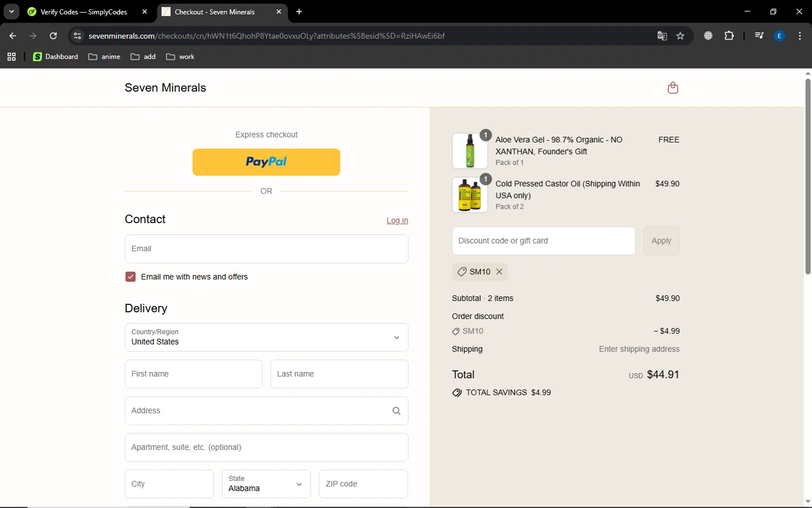Click the translate page icon

click(x=662, y=36)
